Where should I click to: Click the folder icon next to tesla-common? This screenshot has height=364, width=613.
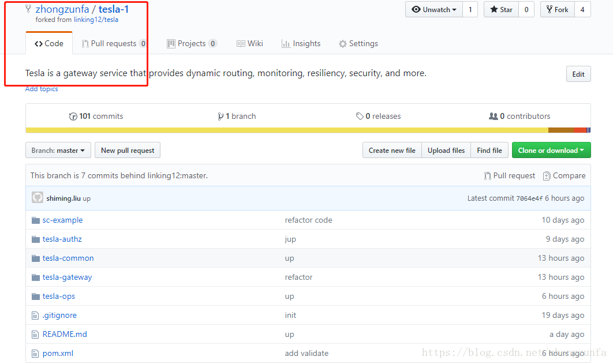(36, 258)
